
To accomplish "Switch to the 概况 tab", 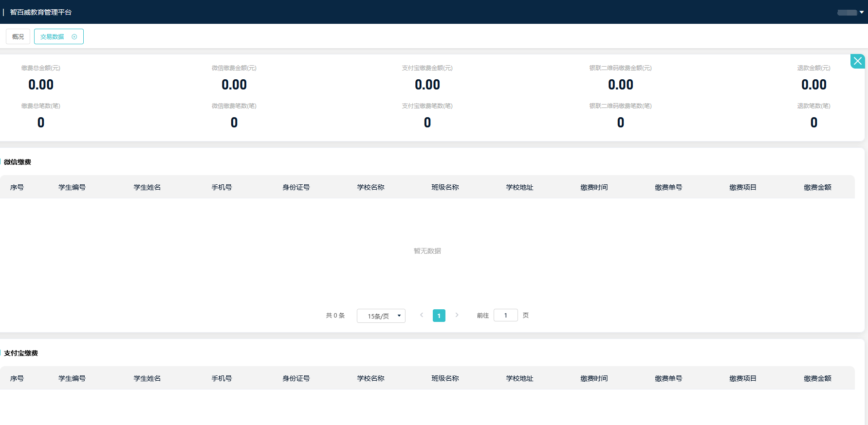I will (18, 36).
